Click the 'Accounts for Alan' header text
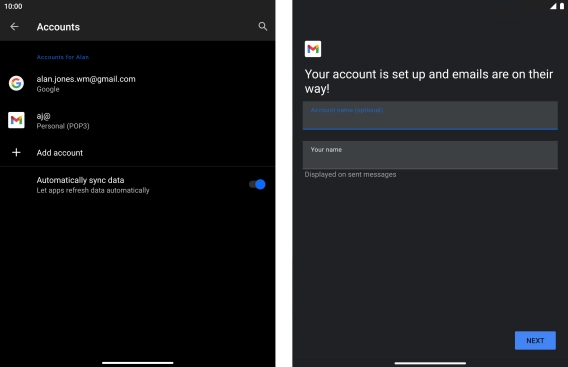Viewport: 568px width, 367px height. point(63,57)
